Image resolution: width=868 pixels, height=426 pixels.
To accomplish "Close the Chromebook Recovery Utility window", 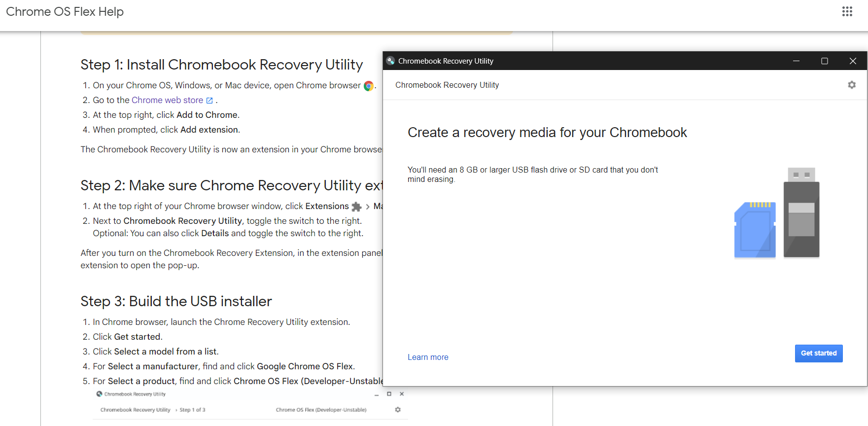I will (853, 61).
